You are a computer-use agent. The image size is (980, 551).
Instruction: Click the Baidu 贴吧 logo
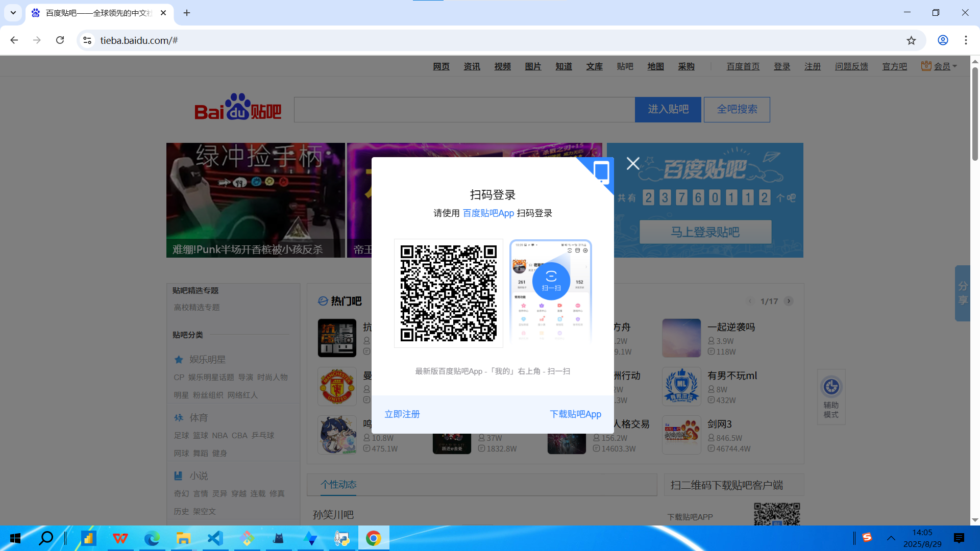coord(238,107)
